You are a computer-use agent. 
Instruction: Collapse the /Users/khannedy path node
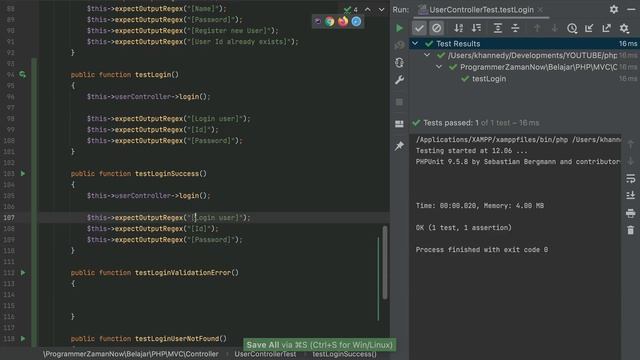427,55
